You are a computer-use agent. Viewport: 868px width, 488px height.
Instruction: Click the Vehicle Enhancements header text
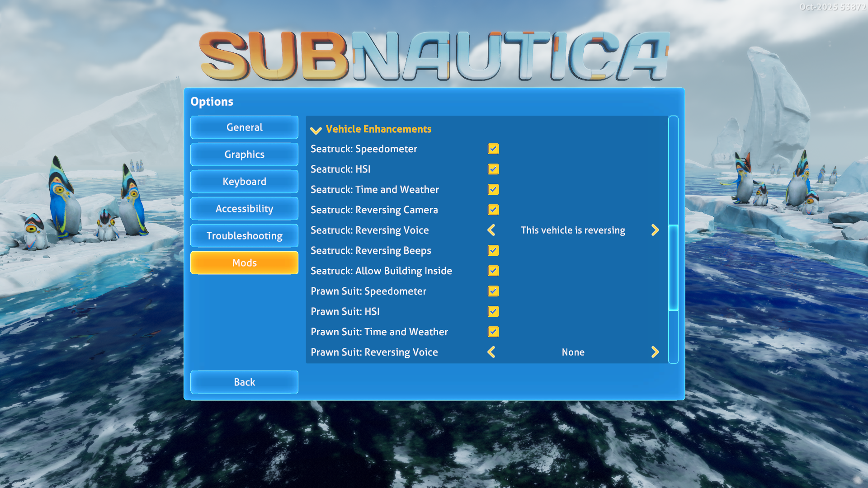click(378, 129)
